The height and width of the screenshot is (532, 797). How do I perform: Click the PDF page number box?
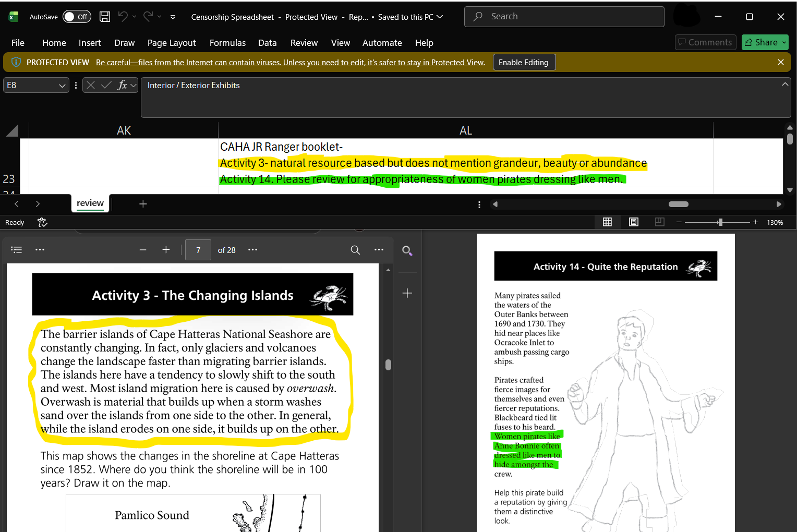coord(198,250)
